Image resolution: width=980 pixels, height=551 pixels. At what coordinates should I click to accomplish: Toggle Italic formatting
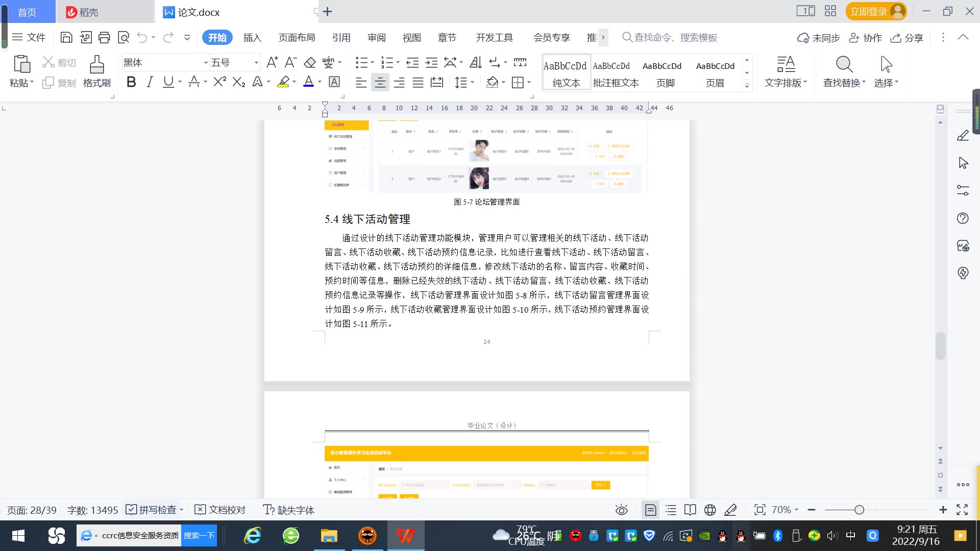click(150, 82)
